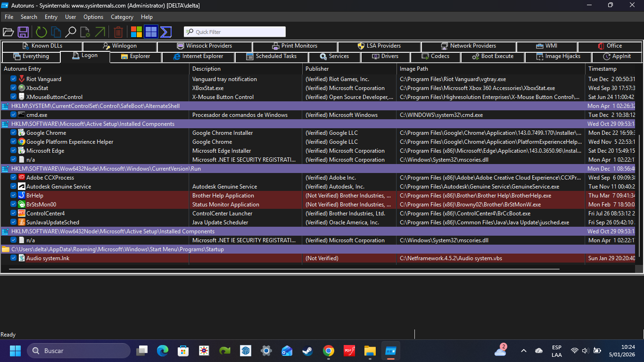The image size is (644, 362).
Task: Click the Riot Vanguard entry icon
Action: [x=22, y=79]
